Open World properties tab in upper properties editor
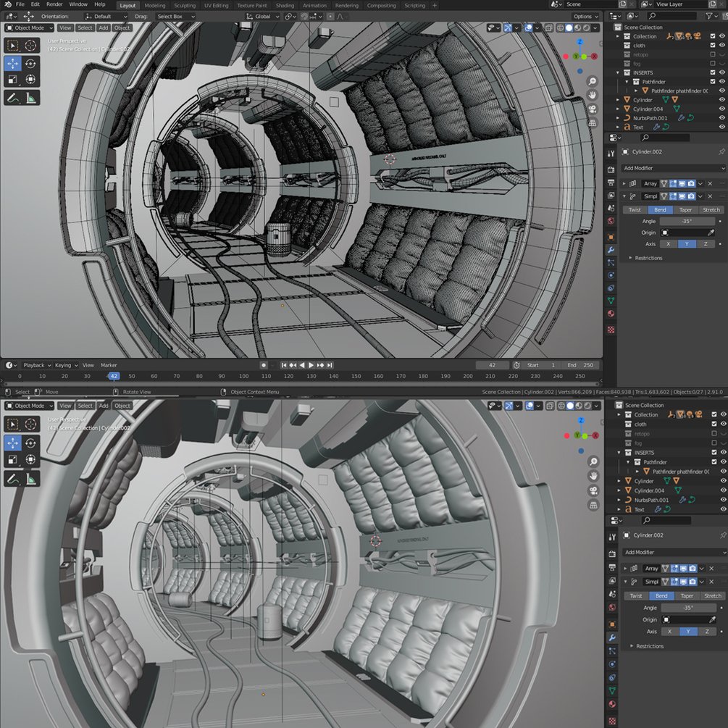728x728 pixels. point(611,221)
